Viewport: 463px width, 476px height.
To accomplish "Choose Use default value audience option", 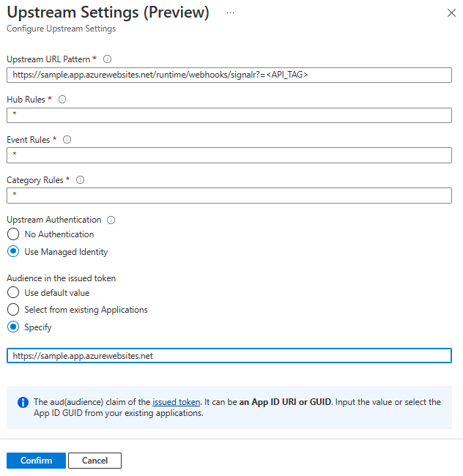I will pyautogui.click(x=13, y=293).
